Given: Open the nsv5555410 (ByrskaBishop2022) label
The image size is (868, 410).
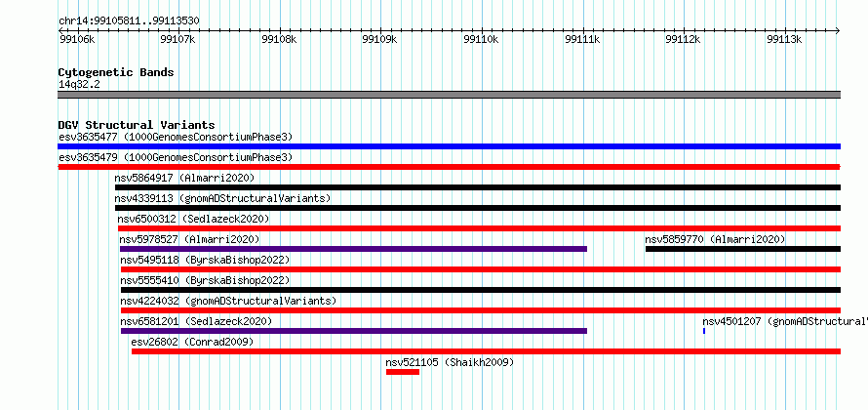Looking at the screenshot, I should (x=205, y=280).
